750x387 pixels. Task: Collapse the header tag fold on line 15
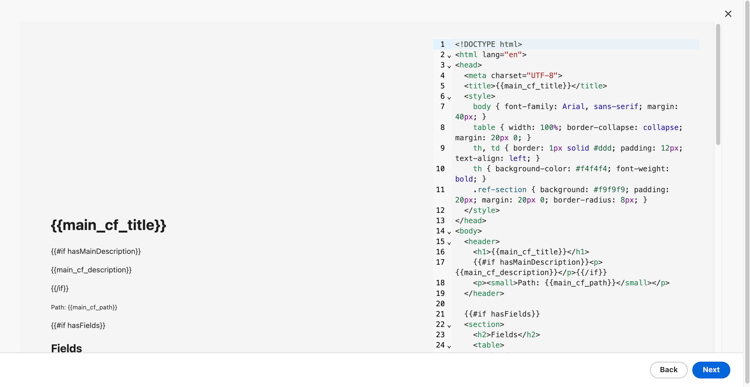point(449,243)
